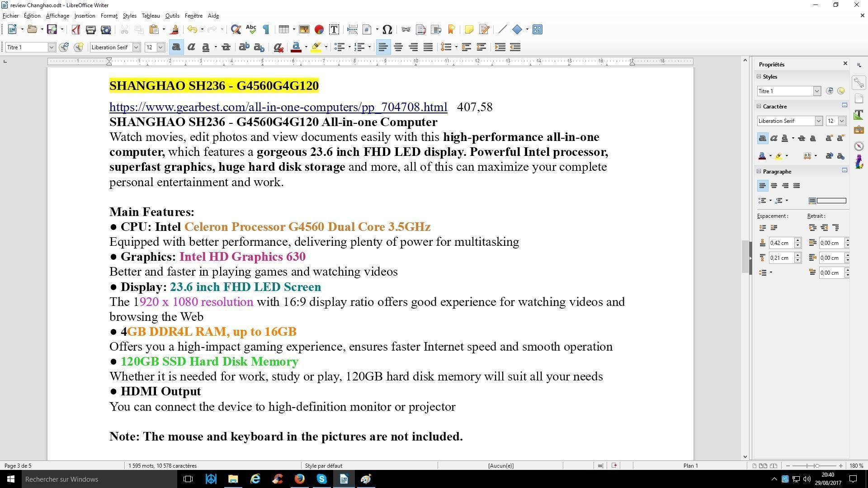
Task: Click the gearbest.com hyperlink in document
Action: [278, 107]
